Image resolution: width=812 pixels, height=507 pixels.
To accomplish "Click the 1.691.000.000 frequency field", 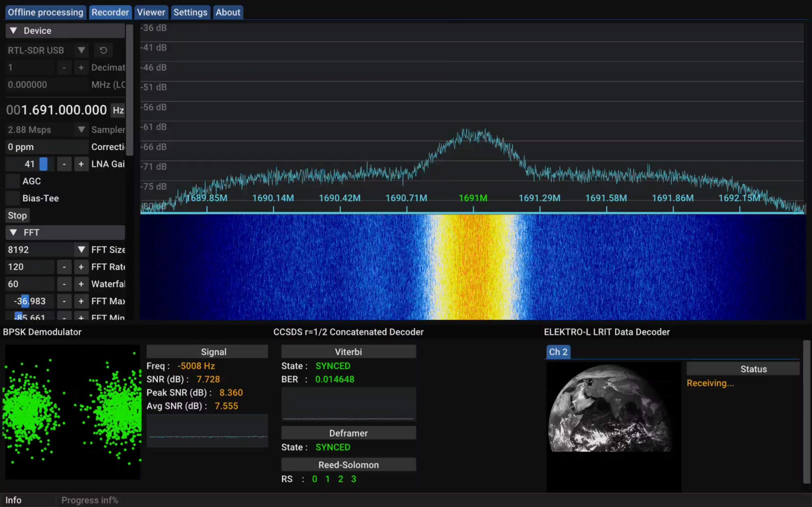I will click(x=56, y=110).
